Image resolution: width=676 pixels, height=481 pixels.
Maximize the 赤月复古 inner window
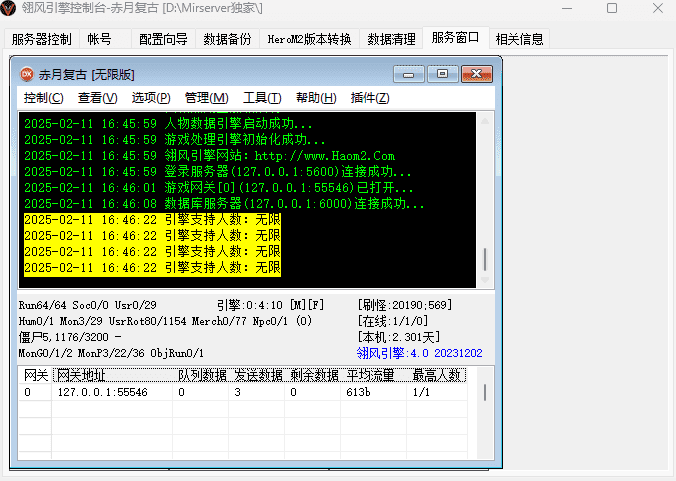(x=442, y=74)
